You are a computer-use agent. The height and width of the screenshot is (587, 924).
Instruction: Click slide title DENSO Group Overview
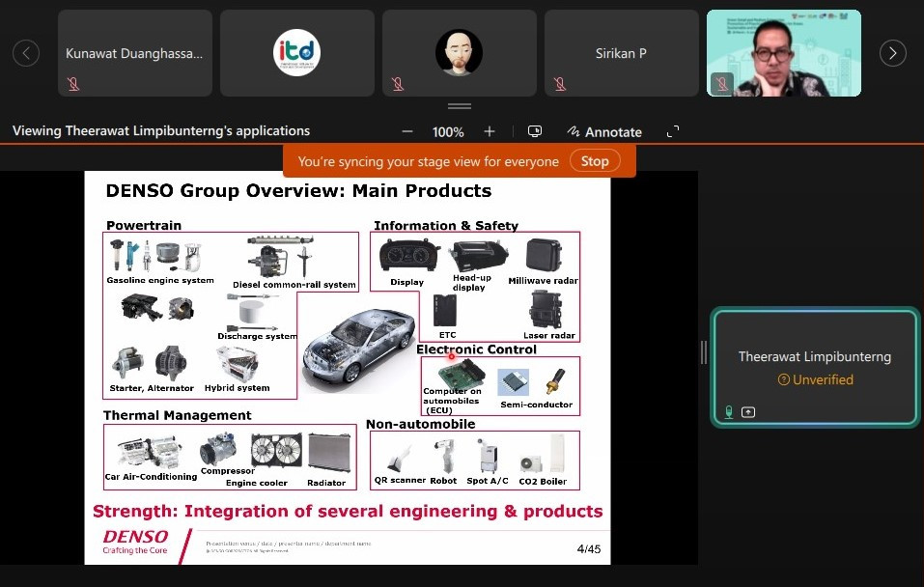click(298, 191)
